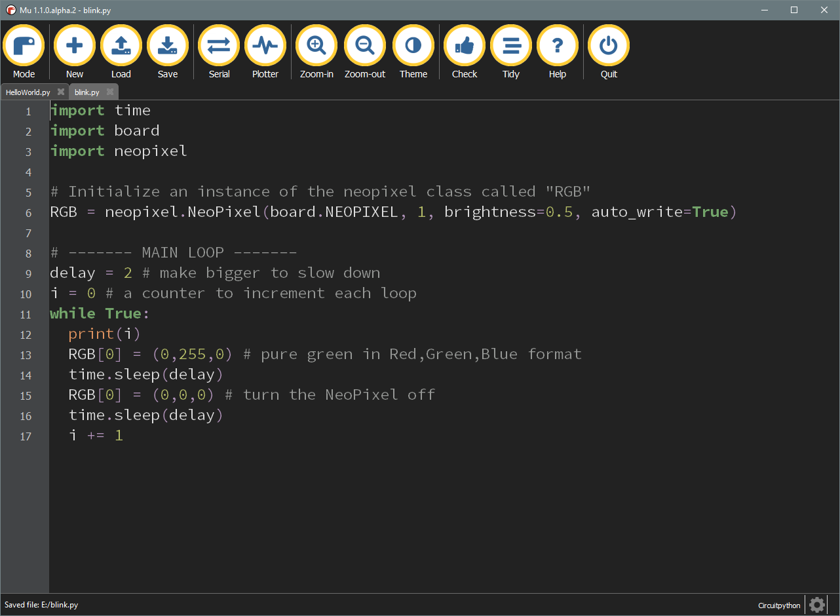Click the "print(i)" statement
The height and width of the screenshot is (616, 840).
tap(105, 334)
